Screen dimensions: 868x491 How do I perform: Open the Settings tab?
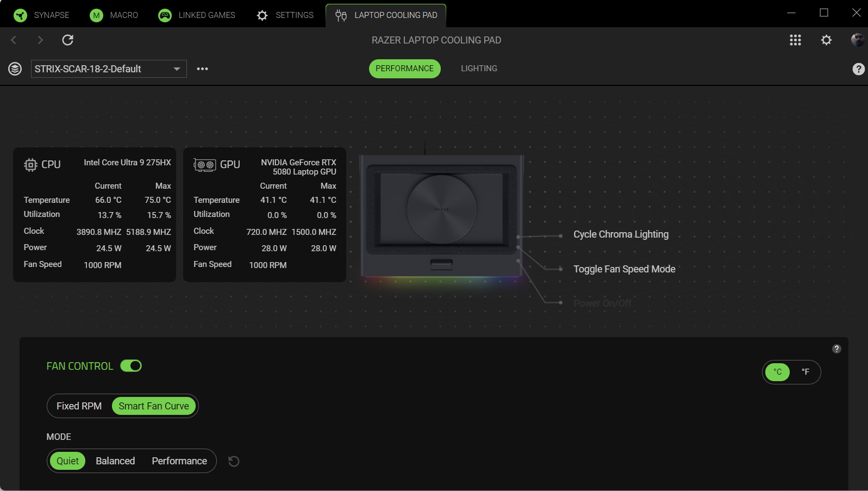point(285,15)
